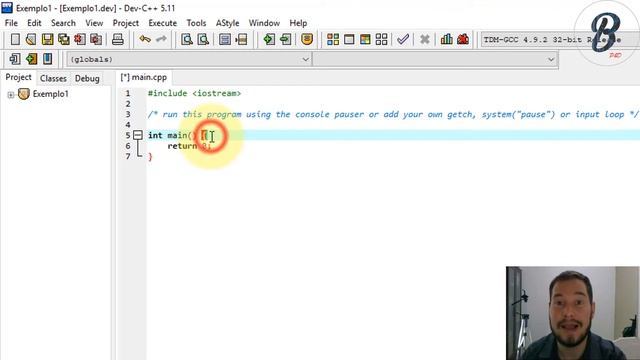Viewport: 640px width, 360px height.
Task: Click the Insert snippet icon in second toolbar row
Action: pyautogui.click(x=15, y=59)
